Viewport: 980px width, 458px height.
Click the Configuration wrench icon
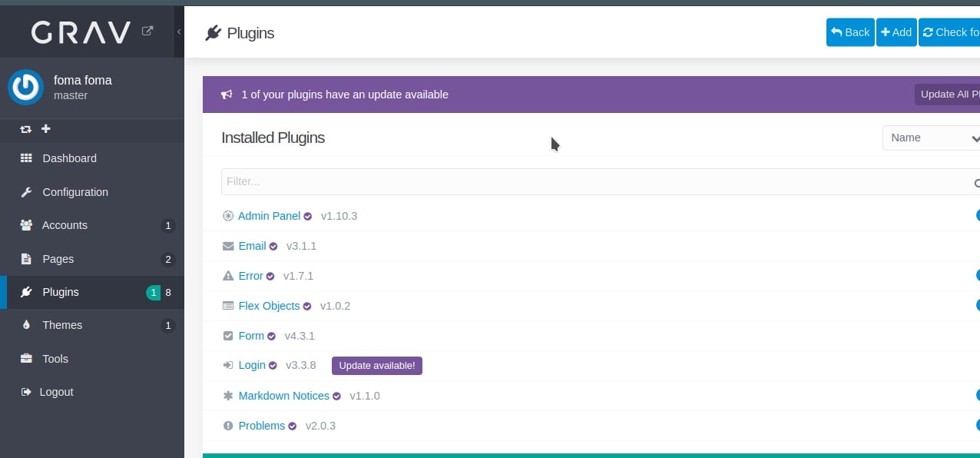coord(26,192)
